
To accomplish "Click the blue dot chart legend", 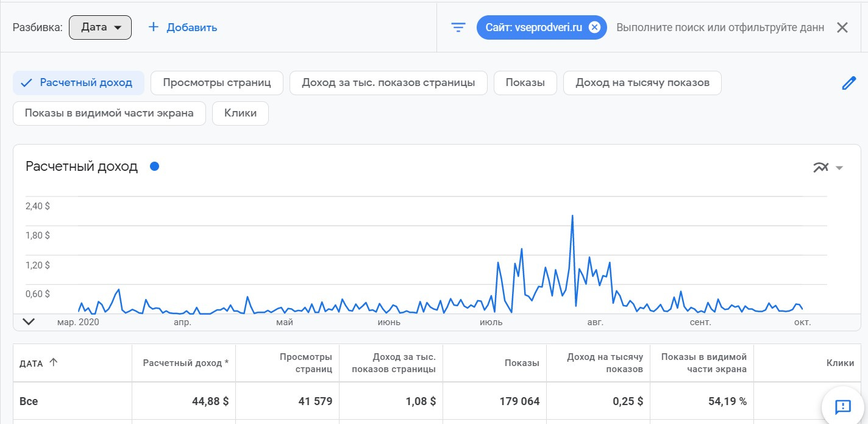I will point(154,166).
